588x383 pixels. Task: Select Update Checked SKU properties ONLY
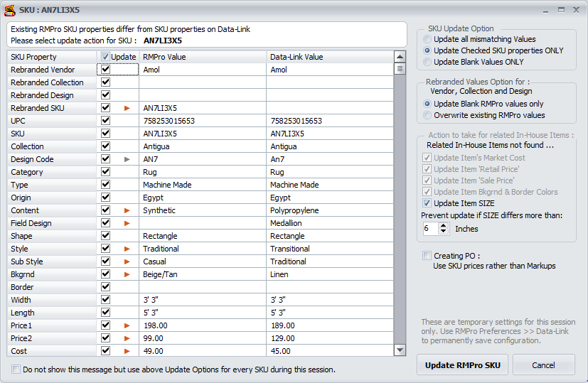tap(427, 50)
